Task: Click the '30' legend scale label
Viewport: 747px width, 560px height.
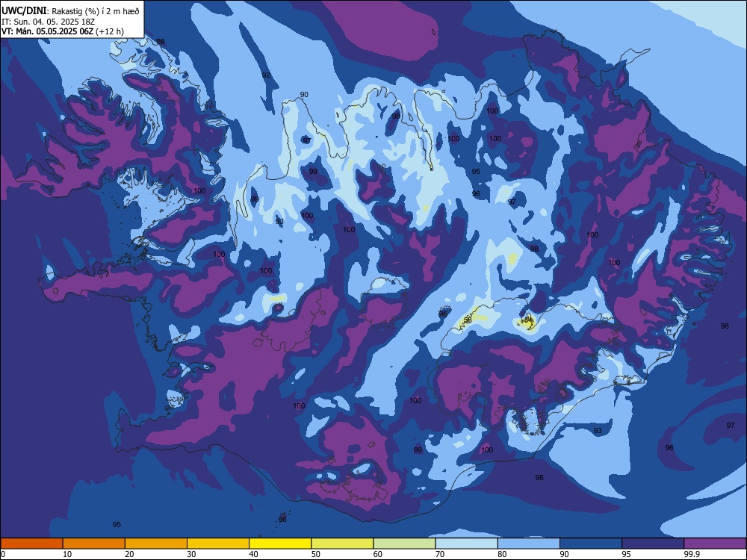Action: pos(191,554)
